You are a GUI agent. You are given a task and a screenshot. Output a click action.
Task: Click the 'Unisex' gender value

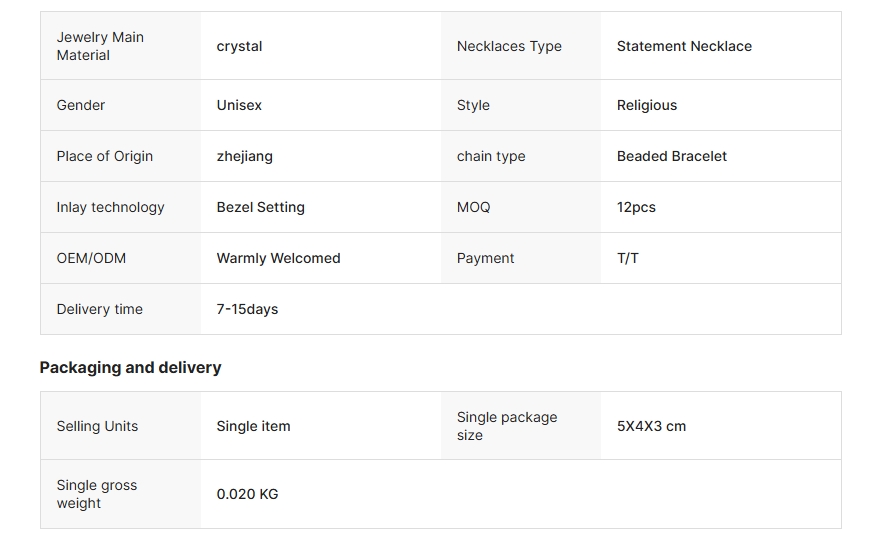point(239,105)
